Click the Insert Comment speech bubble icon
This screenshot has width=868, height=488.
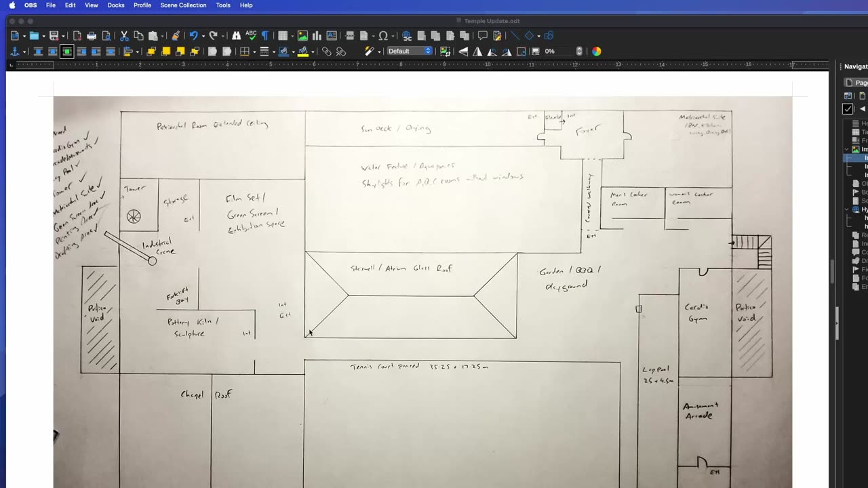point(482,35)
